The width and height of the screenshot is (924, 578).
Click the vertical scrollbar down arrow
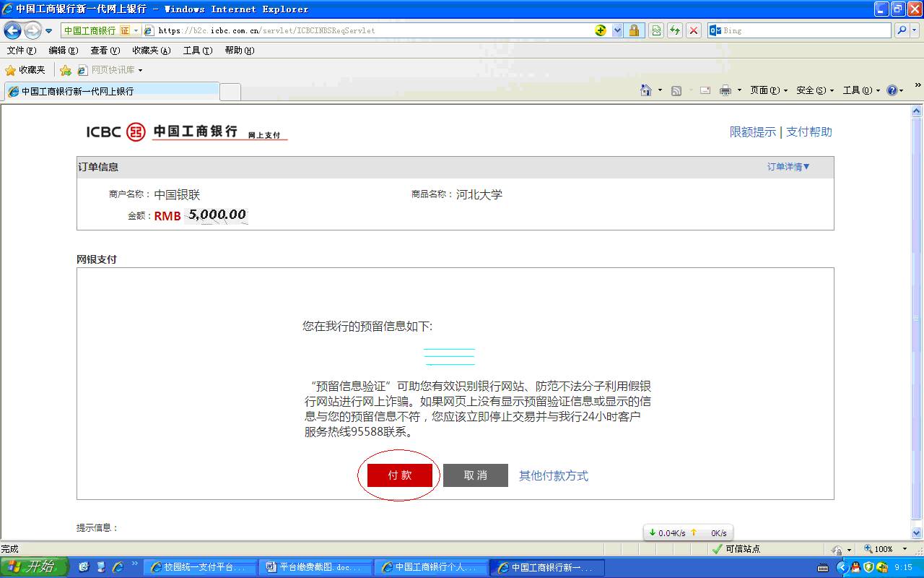[x=917, y=531]
